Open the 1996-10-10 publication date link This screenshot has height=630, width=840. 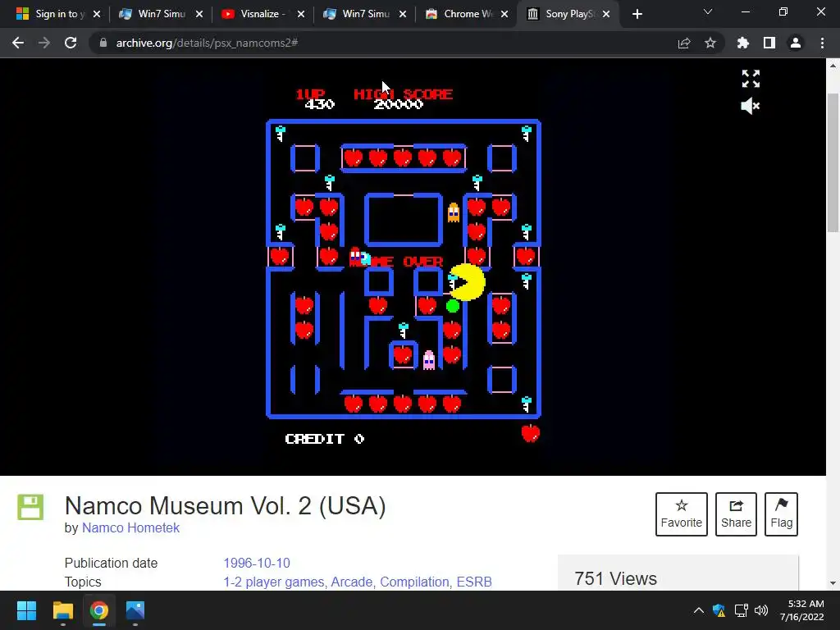pyautogui.click(x=257, y=563)
